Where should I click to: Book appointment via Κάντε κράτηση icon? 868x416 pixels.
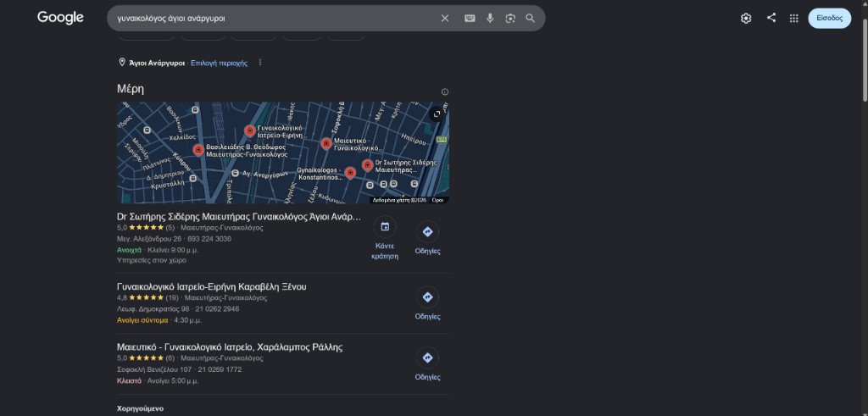tap(385, 226)
